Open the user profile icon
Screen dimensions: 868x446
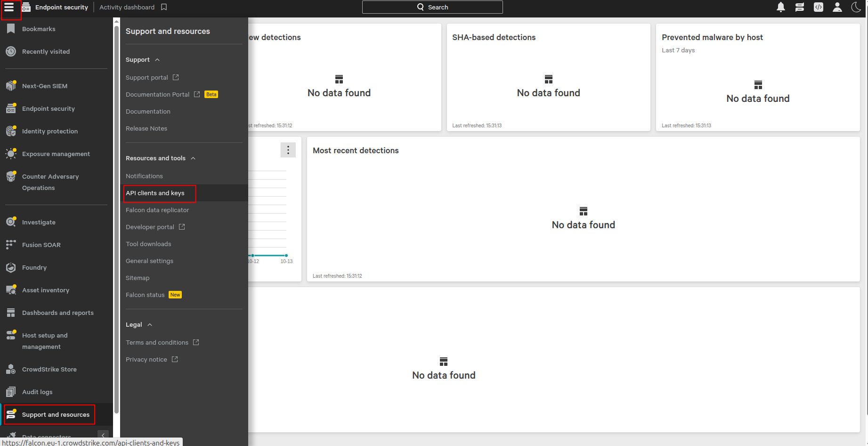[x=837, y=7]
